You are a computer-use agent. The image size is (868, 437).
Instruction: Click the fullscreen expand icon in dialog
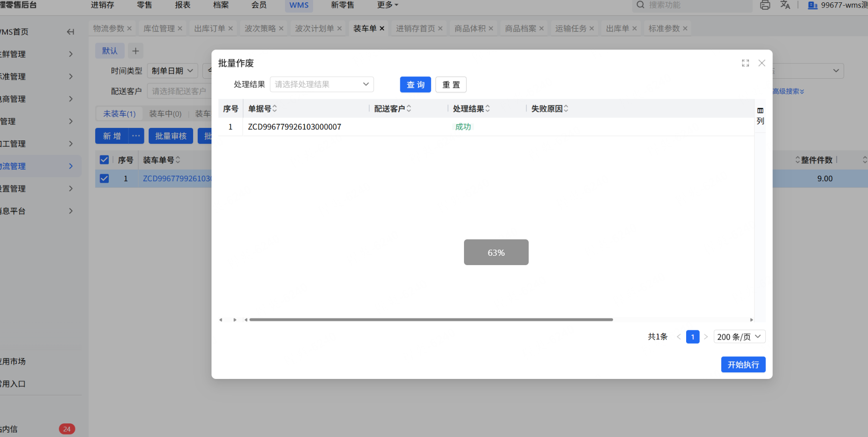coord(745,63)
